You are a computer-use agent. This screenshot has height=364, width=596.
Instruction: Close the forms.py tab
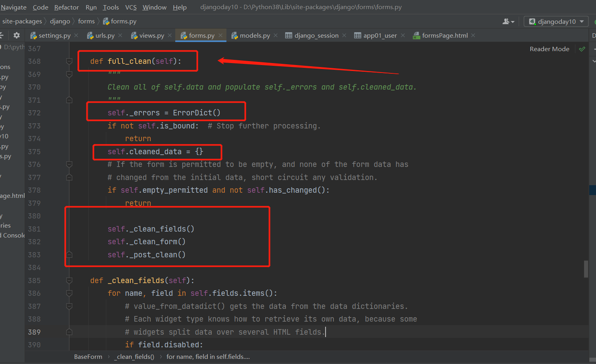[x=220, y=35]
